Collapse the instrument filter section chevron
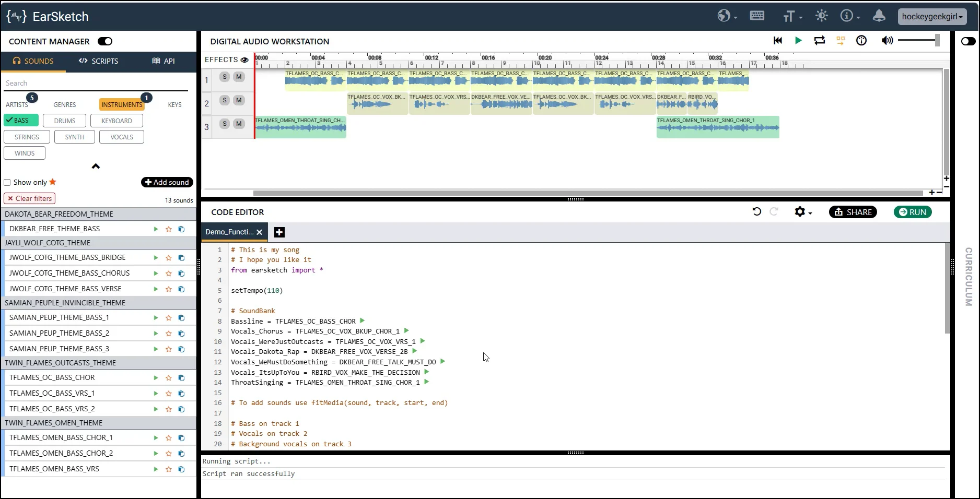This screenshot has height=499, width=980. click(96, 166)
